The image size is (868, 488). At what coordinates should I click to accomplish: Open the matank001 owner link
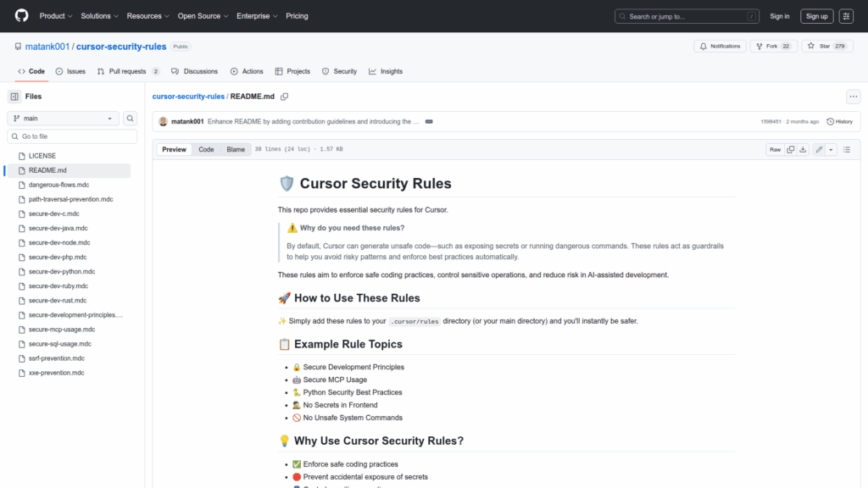[x=47, y=47]
